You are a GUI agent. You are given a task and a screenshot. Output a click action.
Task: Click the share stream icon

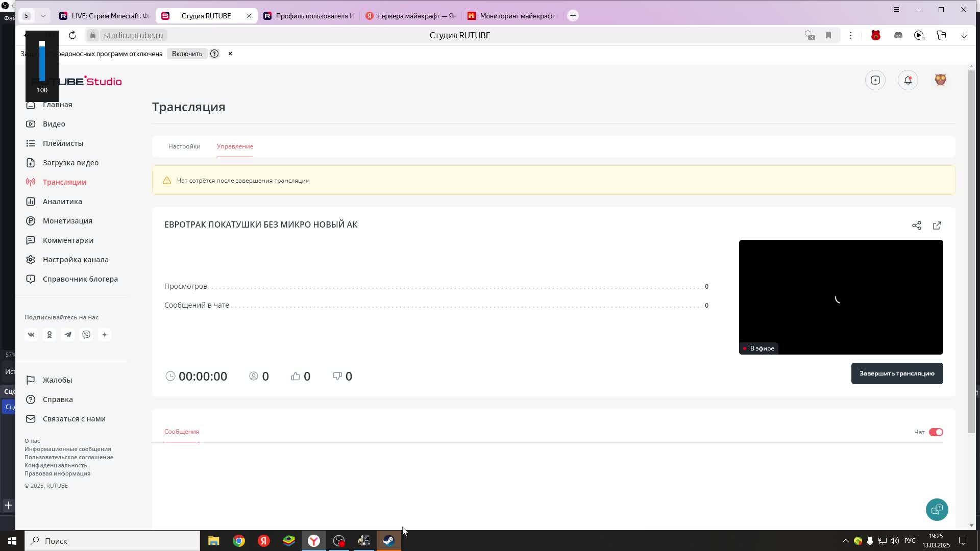point(917,226)
